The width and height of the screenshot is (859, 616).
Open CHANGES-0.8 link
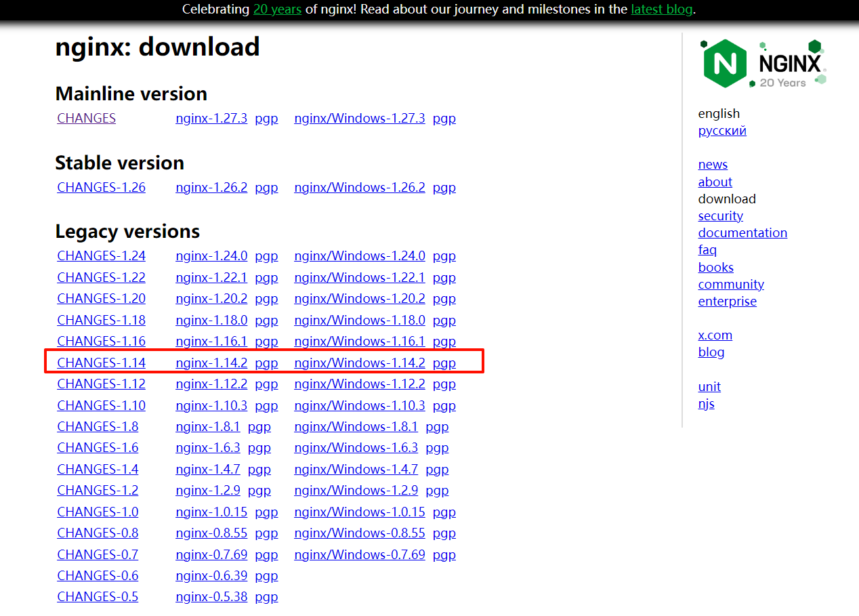(98, 533)
